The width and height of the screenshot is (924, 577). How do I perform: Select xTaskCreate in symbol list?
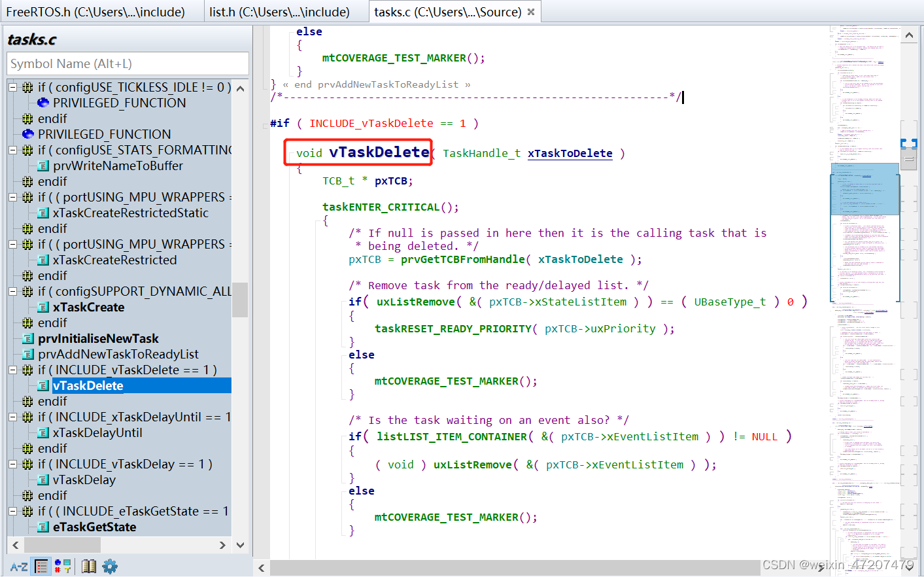88,307
